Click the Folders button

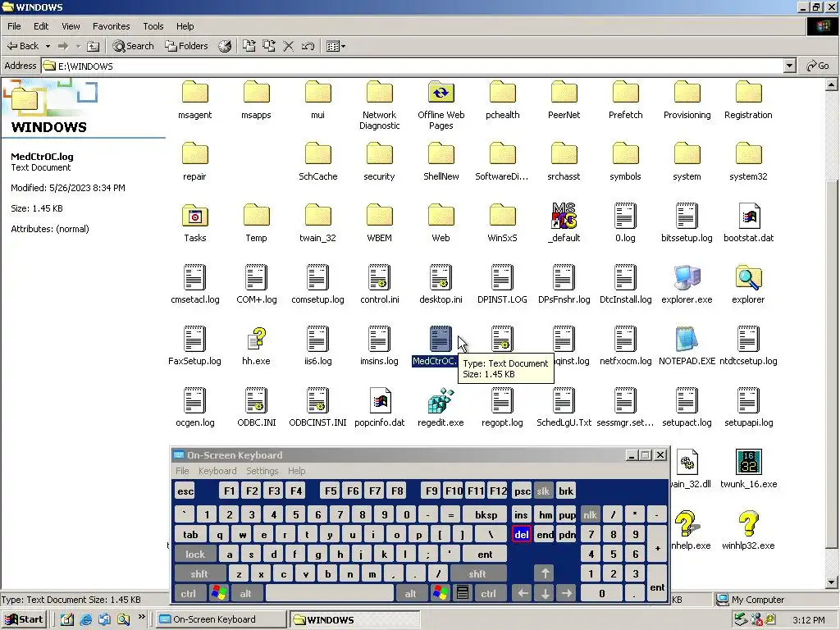pos(186,46)
